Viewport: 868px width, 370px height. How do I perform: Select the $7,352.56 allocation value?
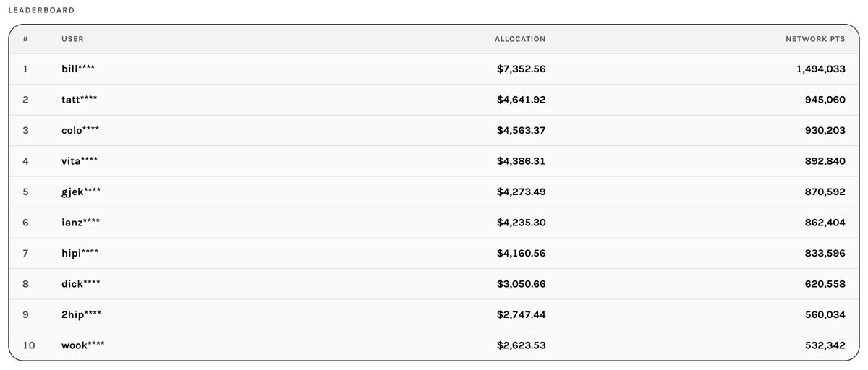[521, 69]
